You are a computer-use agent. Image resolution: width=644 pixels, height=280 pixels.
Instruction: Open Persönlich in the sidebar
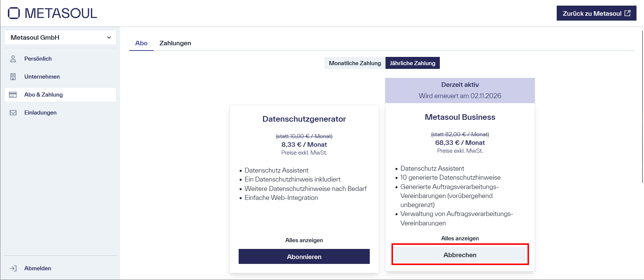60,59
